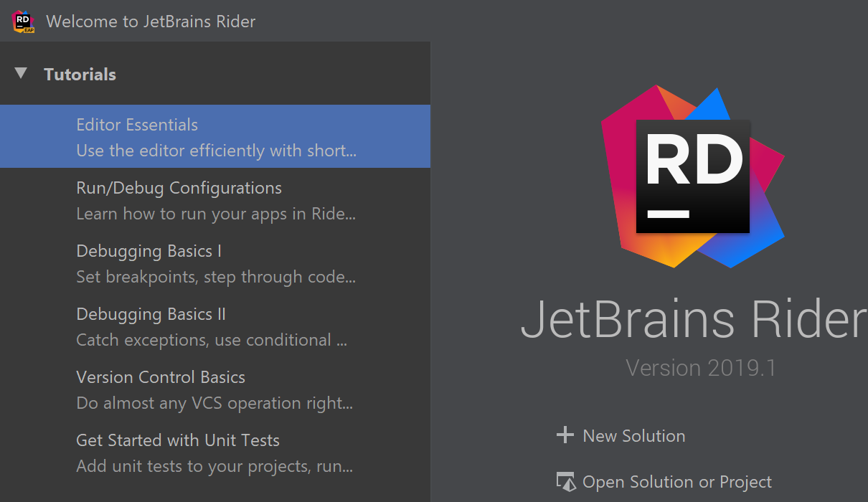Click the Tutorials header label
The height and width of the screenshot is (502, 868).
[80, 74]
